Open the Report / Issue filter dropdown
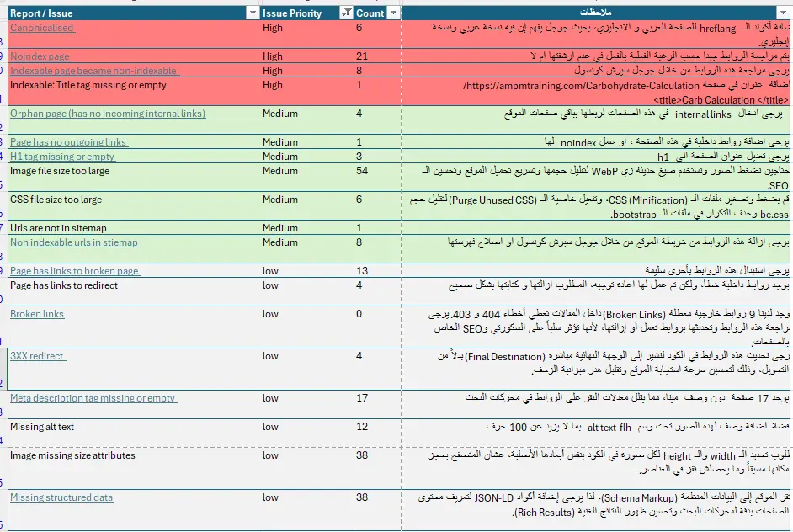Viewport: 793px width, 532px height. tap(252, 13)
